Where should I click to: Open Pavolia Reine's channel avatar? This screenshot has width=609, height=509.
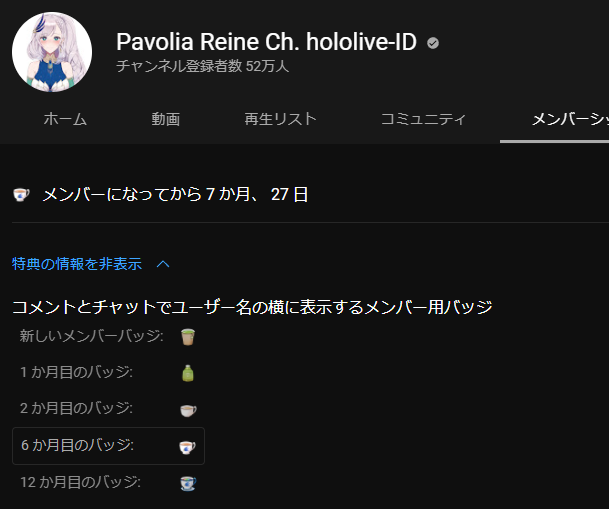point(52,52)
